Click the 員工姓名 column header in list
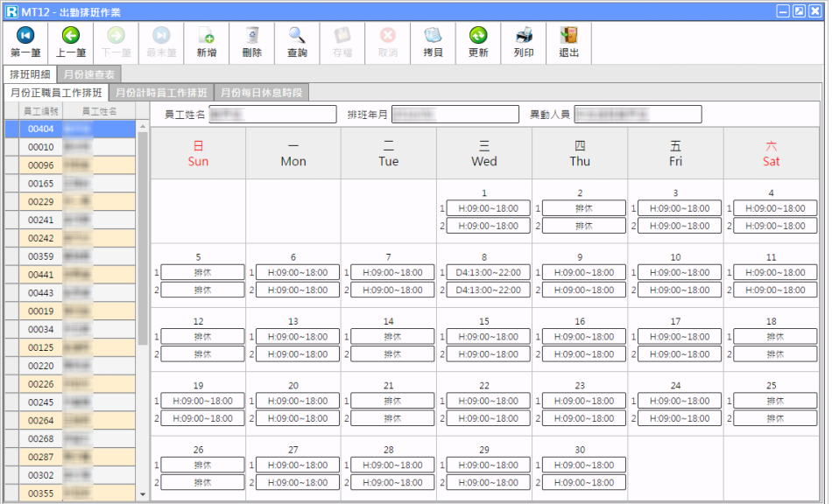 point(99,111)
